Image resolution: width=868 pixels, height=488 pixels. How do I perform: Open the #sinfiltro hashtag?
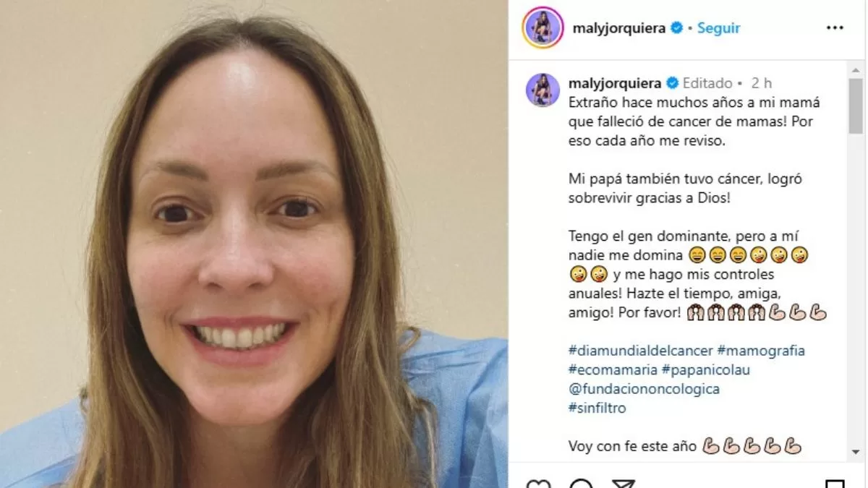coord(597,408)
